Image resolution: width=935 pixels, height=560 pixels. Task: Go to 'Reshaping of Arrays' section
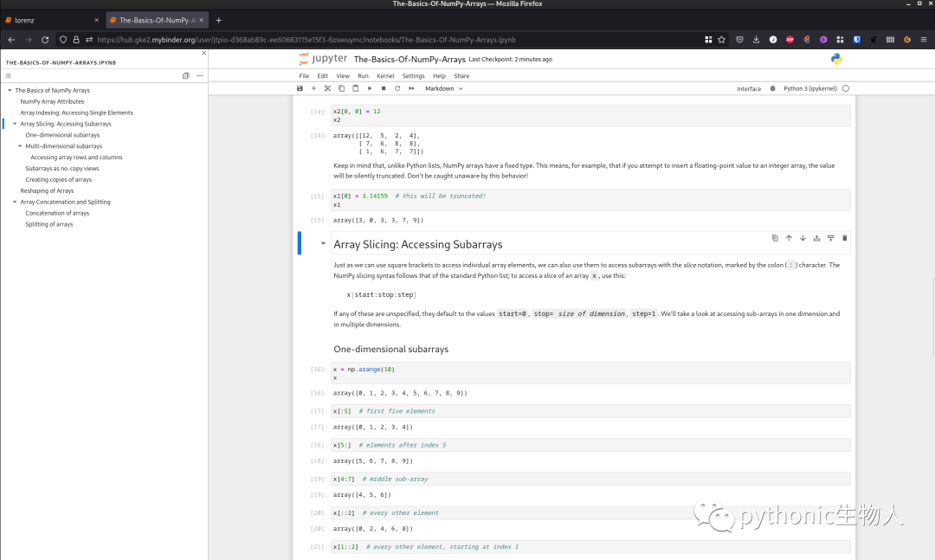click(47, 190)
